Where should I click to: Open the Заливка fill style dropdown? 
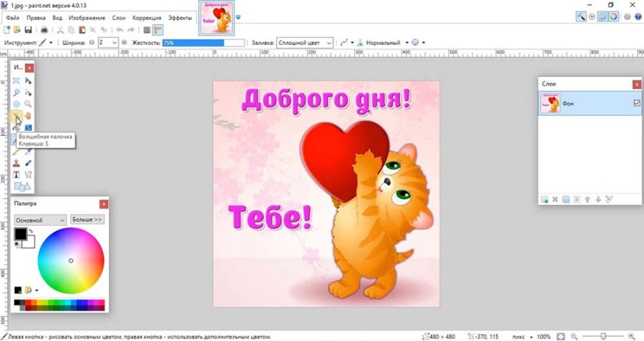point(305,43)
